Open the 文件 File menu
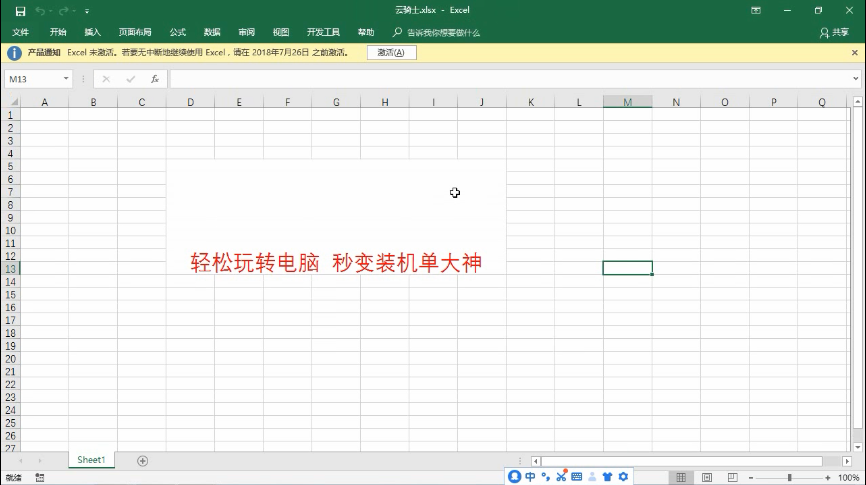Screen dimensions: 866x485 pyautogui.click(x=20, y=33)
